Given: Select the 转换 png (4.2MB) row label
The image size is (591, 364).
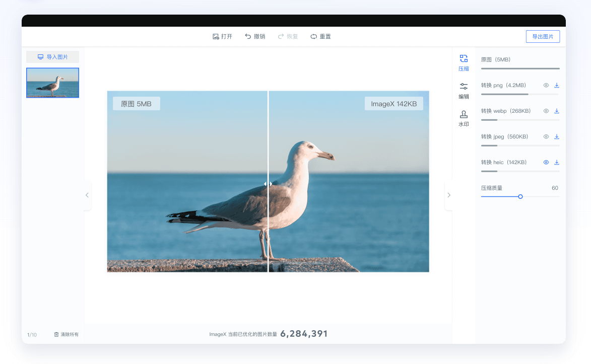Looking at the screenshot, I should (503, 86).
